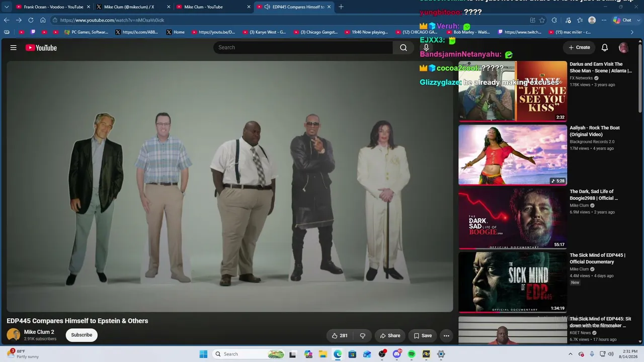Viewport: 644px width, 362px height.
Task: Open the Dark, Sad Life of Boogie2988 thumbnail
Action: (513, 219)
